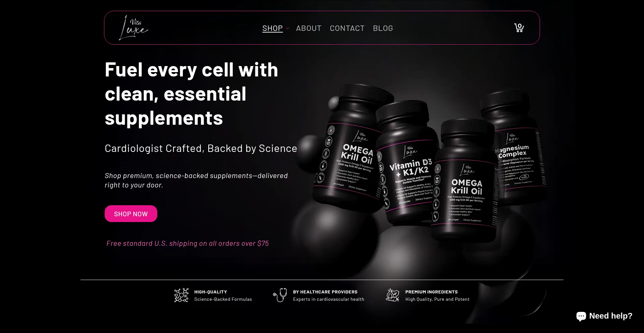Open the Shop menu item

(x=272, y=28)
